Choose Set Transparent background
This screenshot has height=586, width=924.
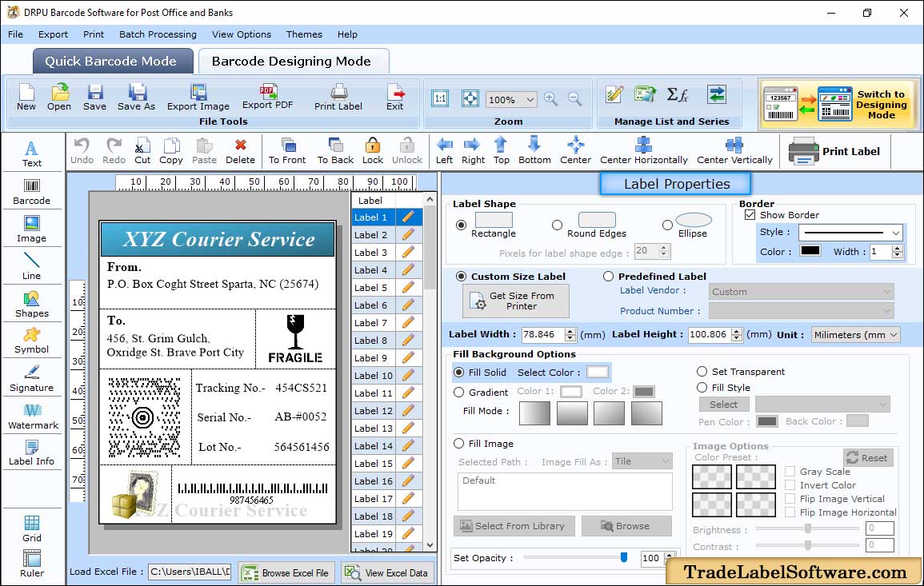(x=702, y=372)
